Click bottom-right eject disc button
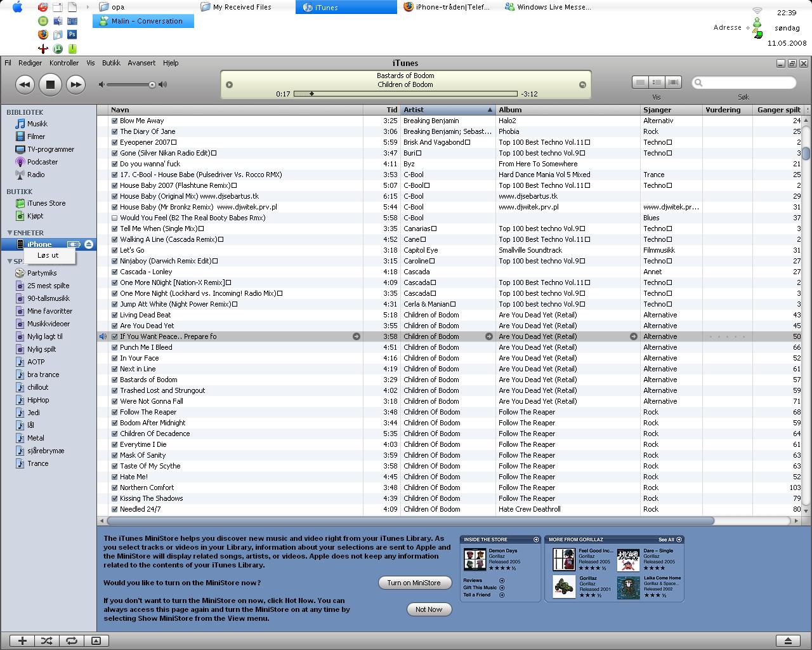Viewport: 812px width, 650px height. (788, 641)
